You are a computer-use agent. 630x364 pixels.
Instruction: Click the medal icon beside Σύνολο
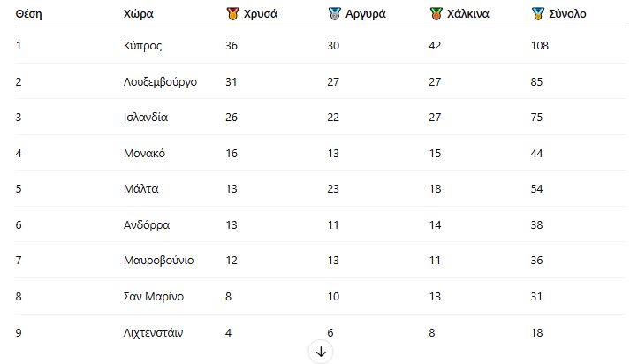(x=537, y=13)
